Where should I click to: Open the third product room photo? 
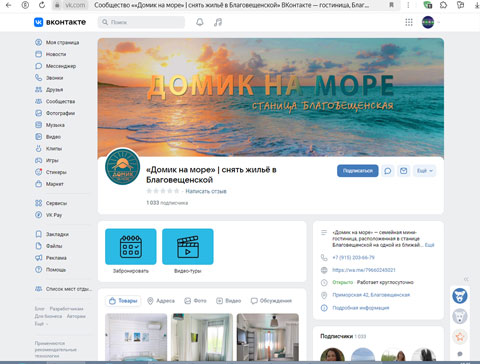click(x=268, y=337)
